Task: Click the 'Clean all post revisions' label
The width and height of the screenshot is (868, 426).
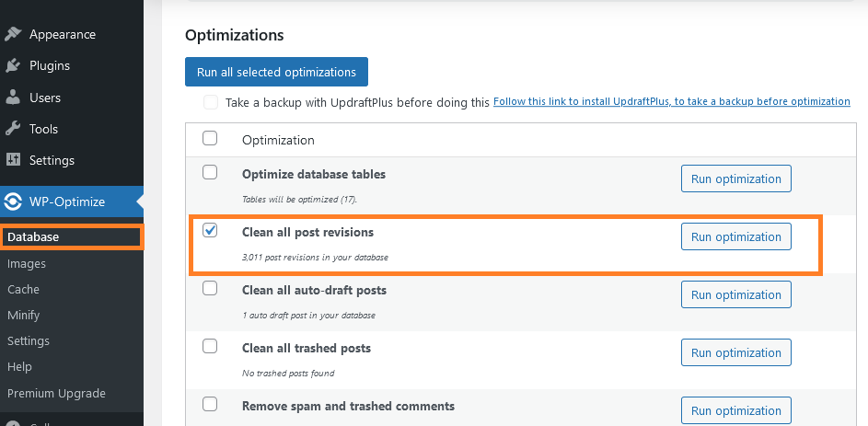Action: point(307,233)
